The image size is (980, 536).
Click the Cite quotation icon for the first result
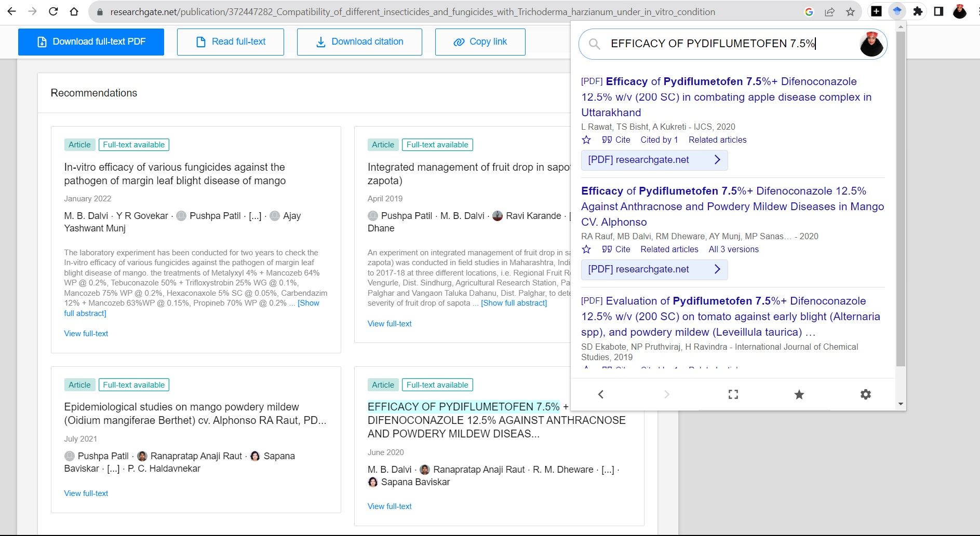coord(608,140)
